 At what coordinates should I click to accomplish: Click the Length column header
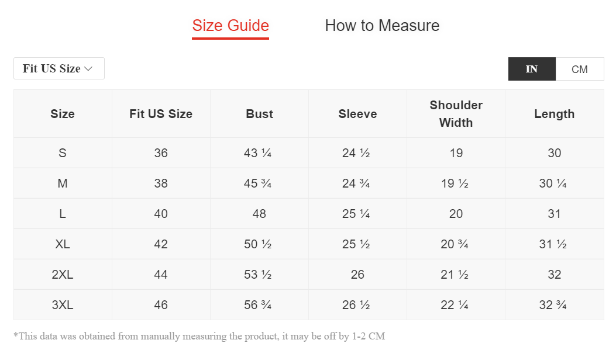point(555,114)
